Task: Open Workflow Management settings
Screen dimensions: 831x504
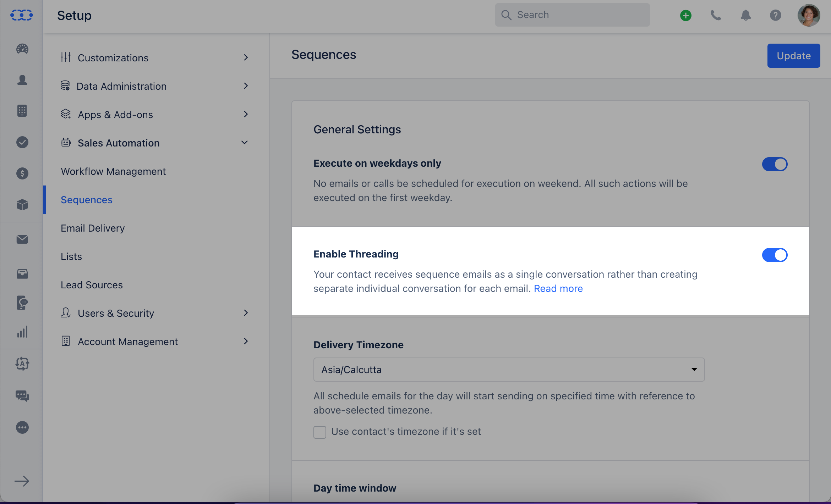Action: click(x=113, y=171)
